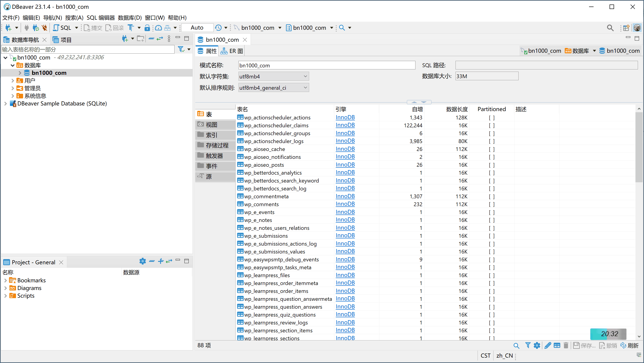Click the magnifier quick search icon at top right
The image size is (644, 363).
[x=610, y=28]
